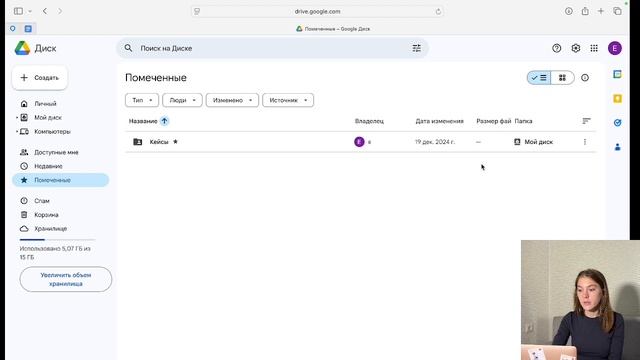Open the Google apps grid
Viewport: 640px width, 360px height.
click(594, 48)
